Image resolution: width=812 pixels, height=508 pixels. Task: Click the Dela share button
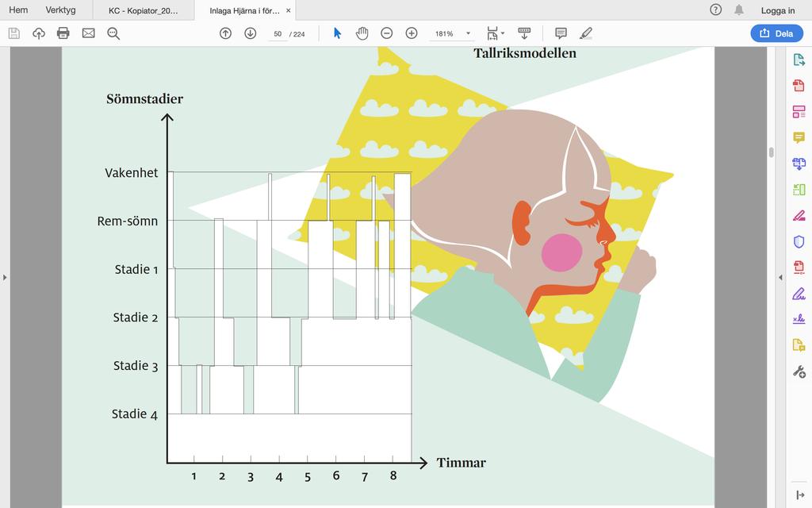click(777, 33)
